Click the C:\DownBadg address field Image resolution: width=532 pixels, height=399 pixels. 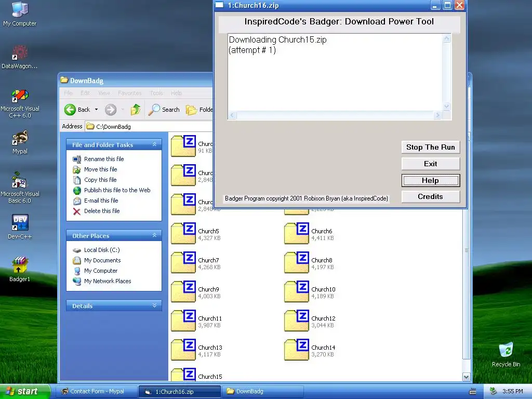(x=149, y=127)
